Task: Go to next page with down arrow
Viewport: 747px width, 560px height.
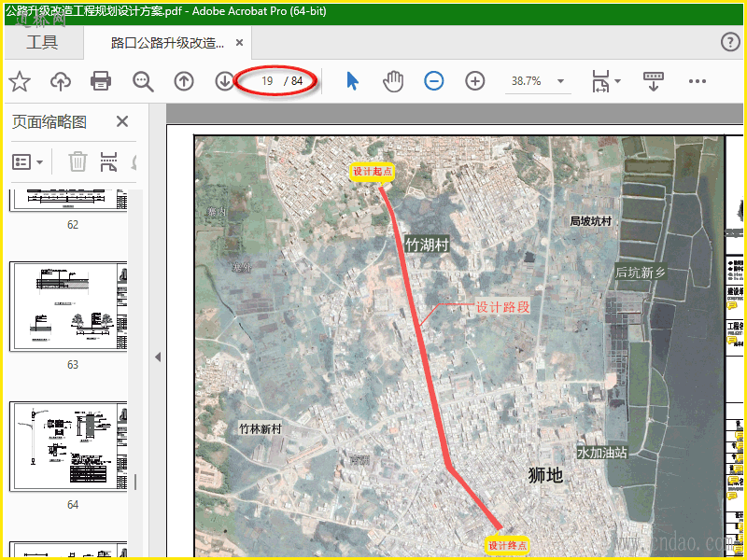Action: (224, 81)
